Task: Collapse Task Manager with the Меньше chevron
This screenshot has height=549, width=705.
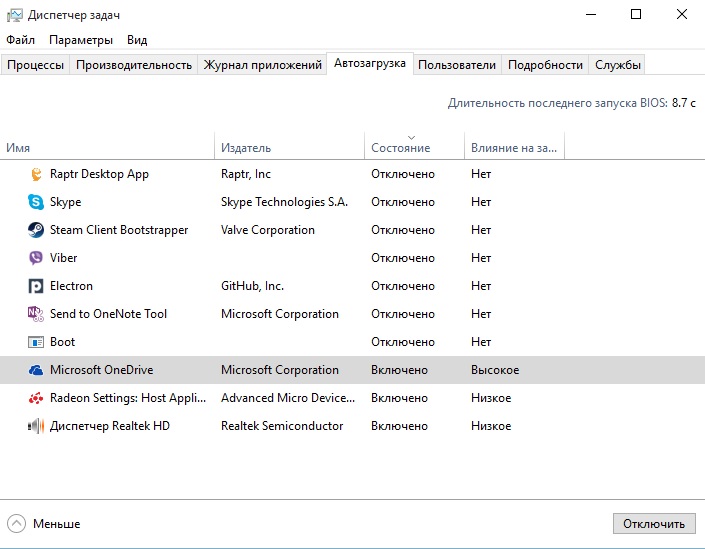Action: [x=17, y=523]
